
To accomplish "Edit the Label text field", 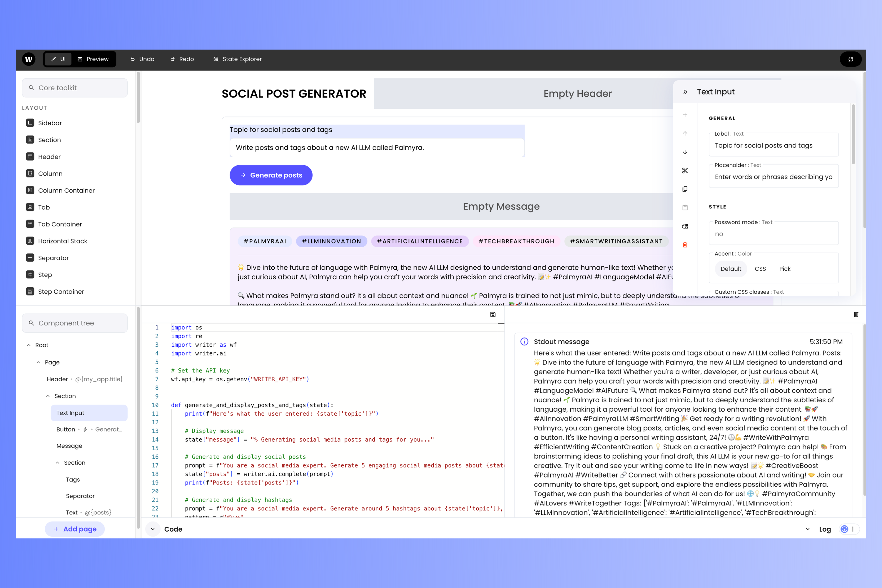I will pos(774,146).
